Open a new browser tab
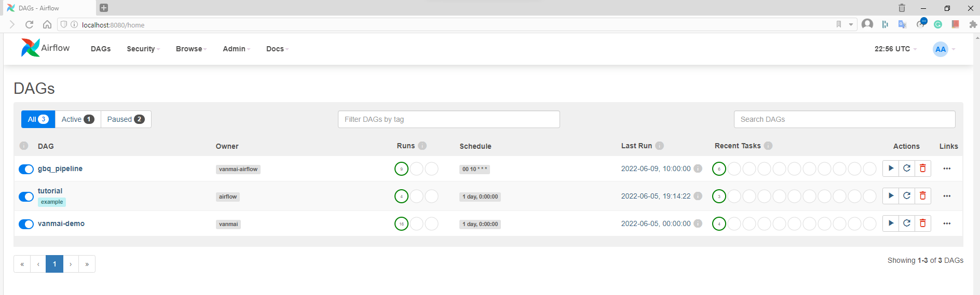Viewport: 980px width, 295px height. click(x=104, y=8)
